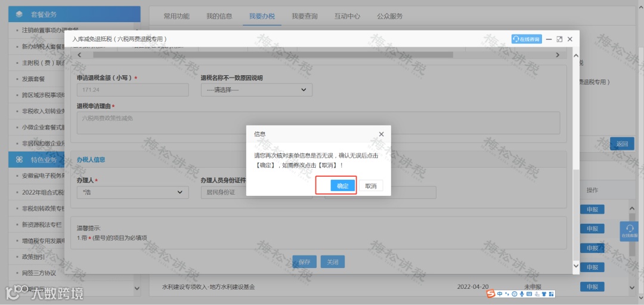Click the form's vertical scroll up arrow
The height and width of the screenshot is (305, 644).
tap(576, 56)
